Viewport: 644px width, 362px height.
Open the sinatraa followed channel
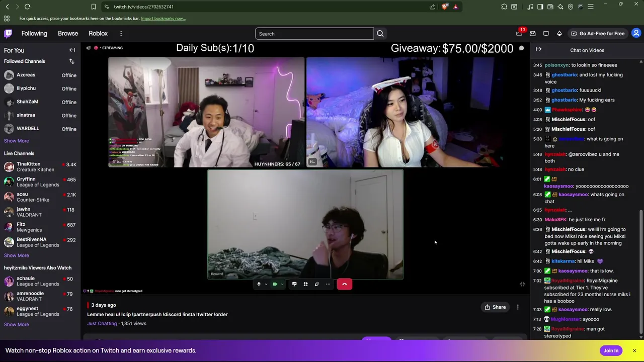pos(40,115)
